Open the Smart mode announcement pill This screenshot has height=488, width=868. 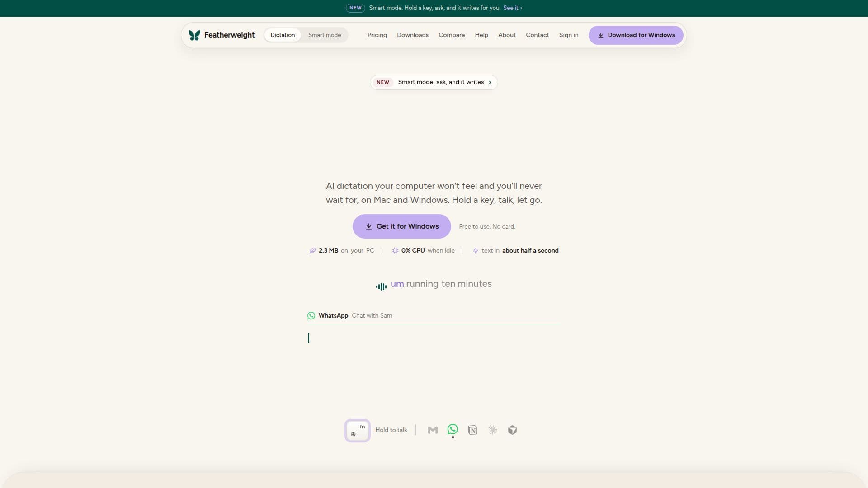click(434, 82)
